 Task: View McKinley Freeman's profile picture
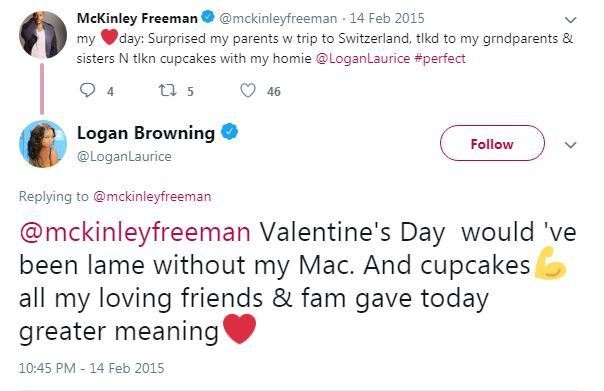(43, 35)
